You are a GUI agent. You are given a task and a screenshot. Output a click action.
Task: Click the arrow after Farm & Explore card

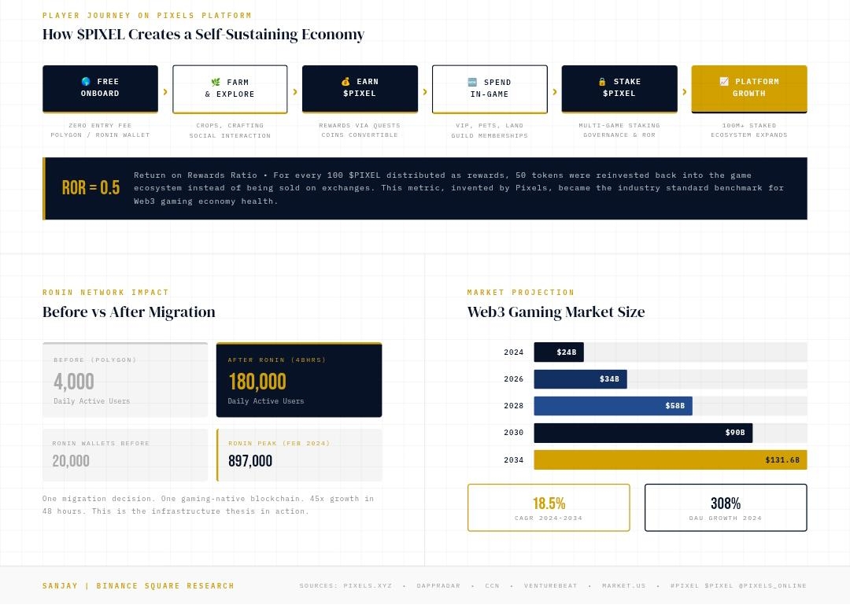coord(295,91)
